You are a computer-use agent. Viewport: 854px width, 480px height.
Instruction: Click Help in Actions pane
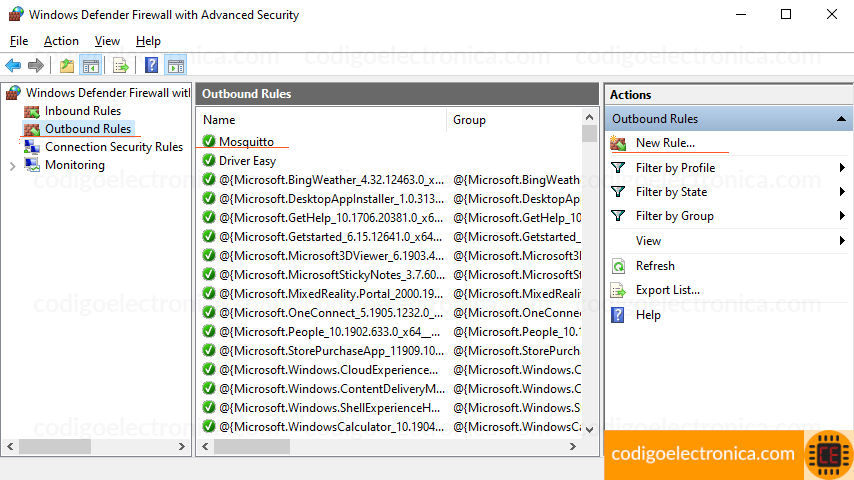(648, 315)
